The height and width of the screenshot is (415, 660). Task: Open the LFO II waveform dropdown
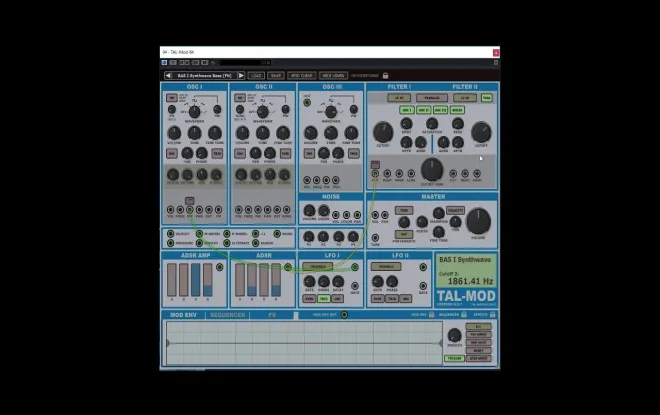click(386, 266)
